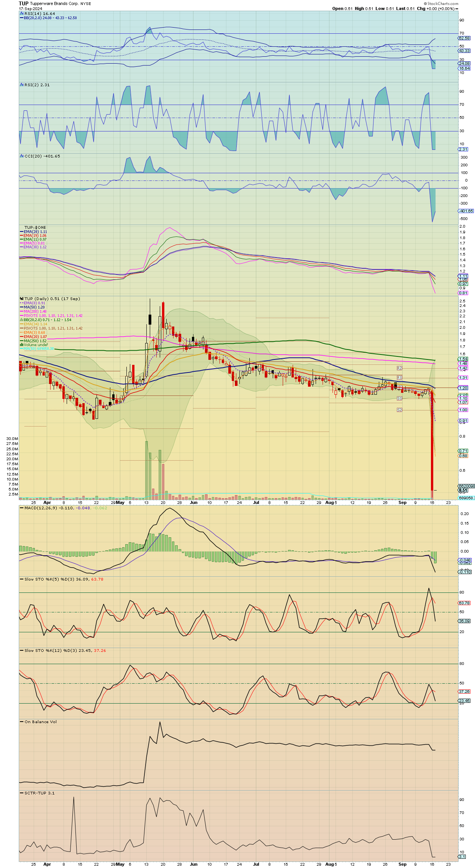Click the Open 0.51 header value

tap(342, 8)
